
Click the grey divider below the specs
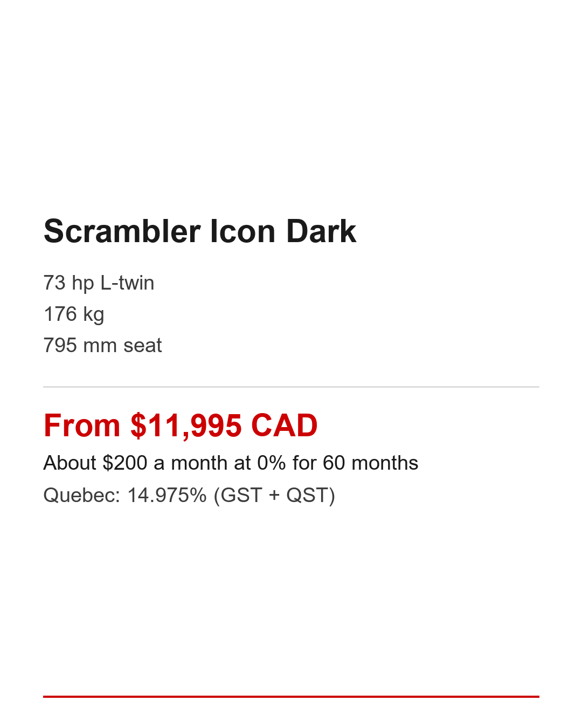(x=291, y=387)
